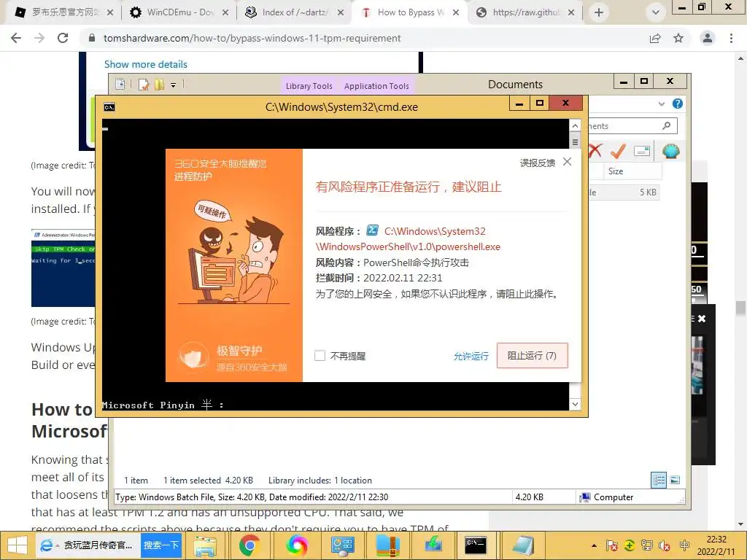Sort files by the Size column header
Screen dimensions: 747x560
tap(632, 171)
